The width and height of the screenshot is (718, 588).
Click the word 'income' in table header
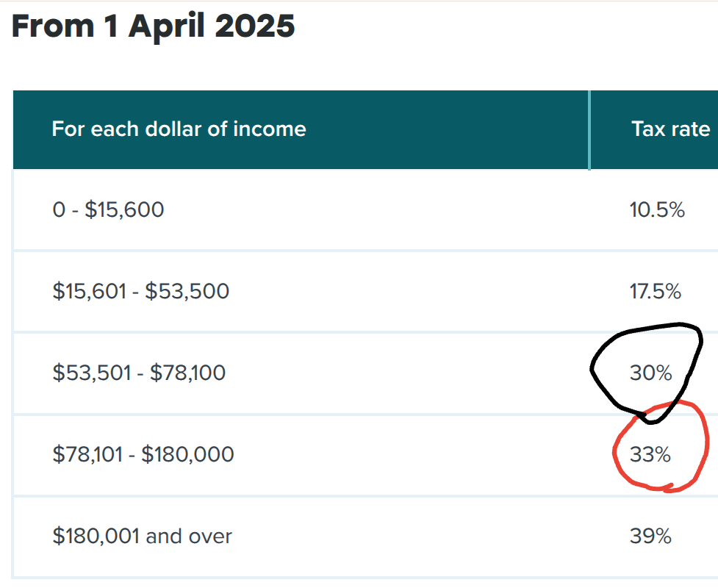269,129
